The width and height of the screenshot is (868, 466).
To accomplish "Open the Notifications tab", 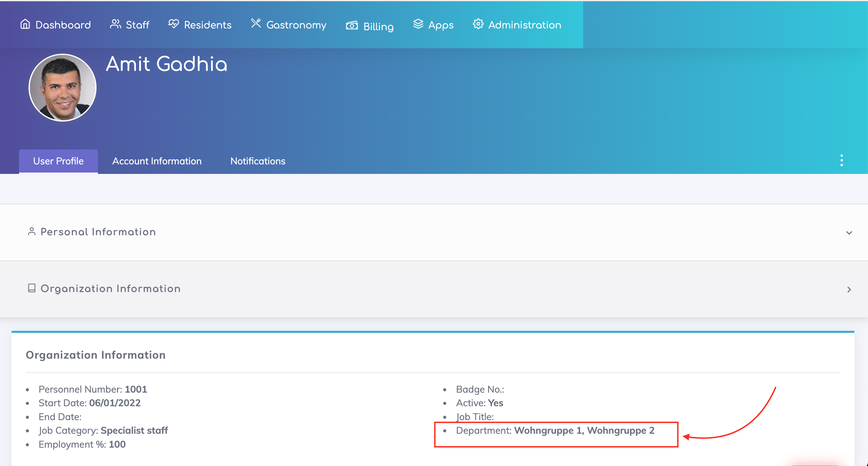I will [x=258, y=161].
